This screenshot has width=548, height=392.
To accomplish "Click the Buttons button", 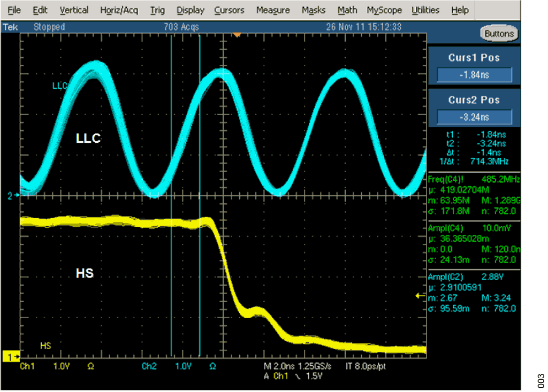I will (x=499, y=34).
